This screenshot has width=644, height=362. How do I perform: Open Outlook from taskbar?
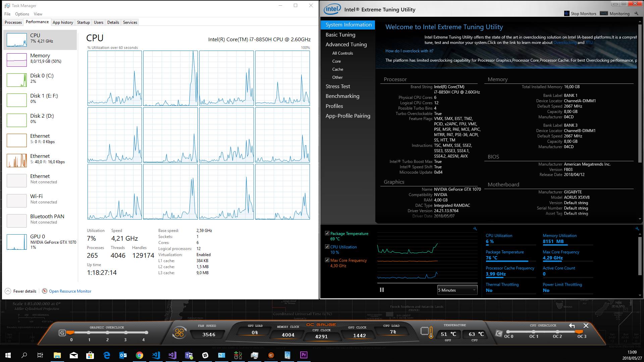[x=123, y=355]
